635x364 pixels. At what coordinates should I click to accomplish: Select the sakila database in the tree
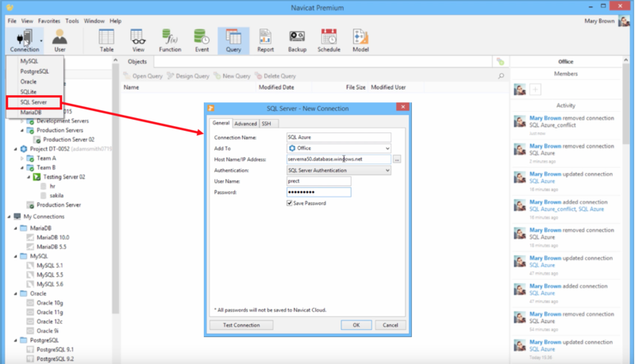56,195
